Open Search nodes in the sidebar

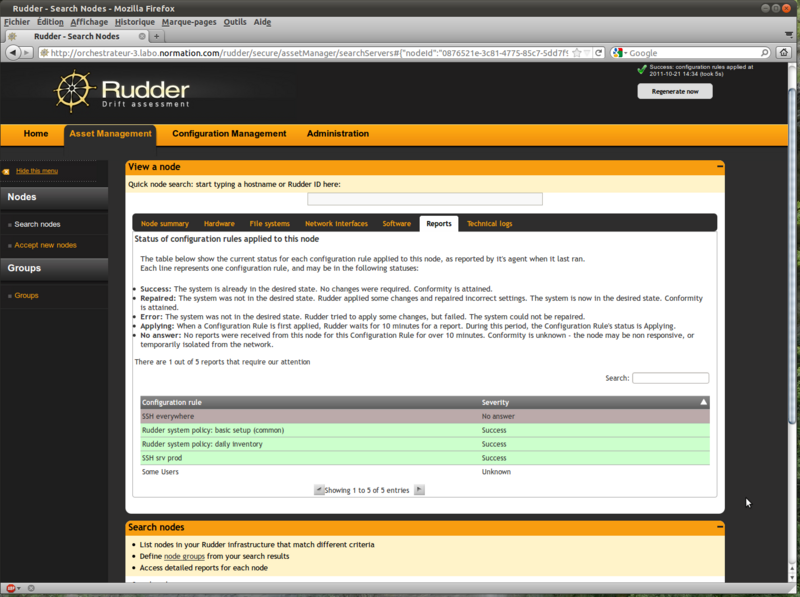37,224
